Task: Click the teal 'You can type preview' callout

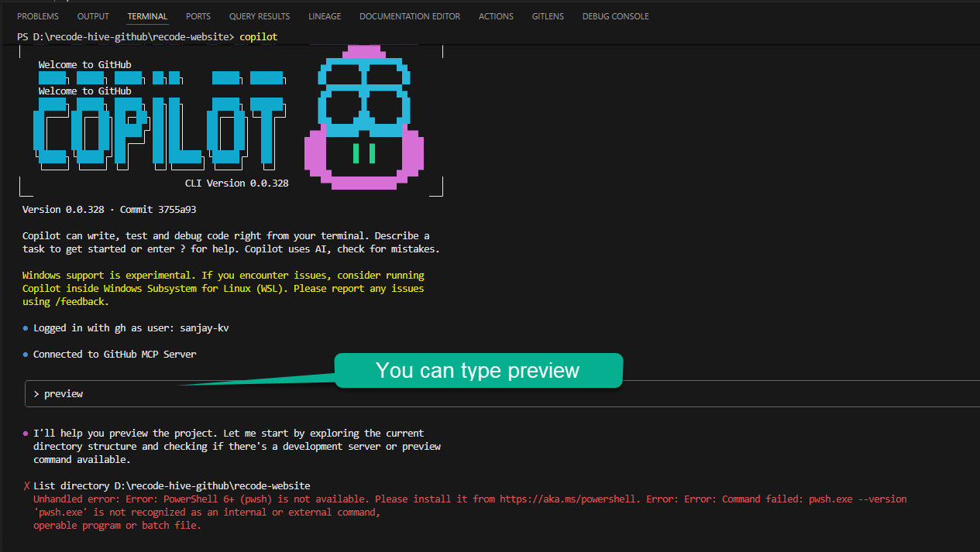Action: click(478, 370)
